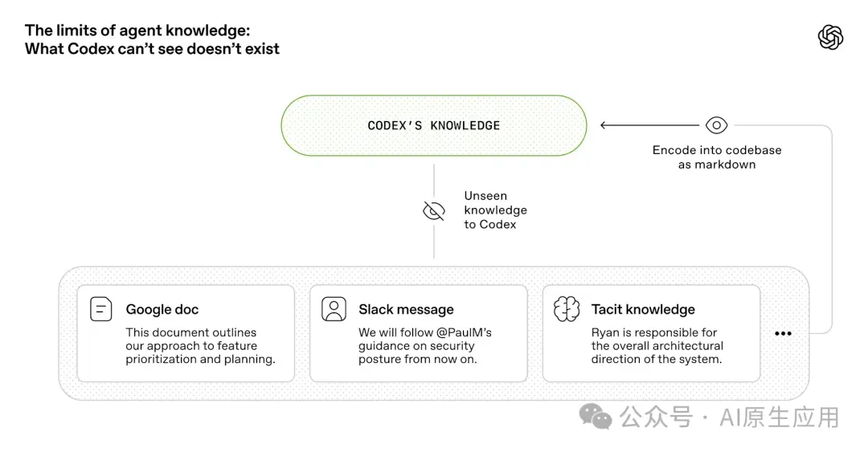Image resolution: width=868 pixels, height=452 pixels.
Task: Click the OpenAI logo icon
Action: coord(830,38)
